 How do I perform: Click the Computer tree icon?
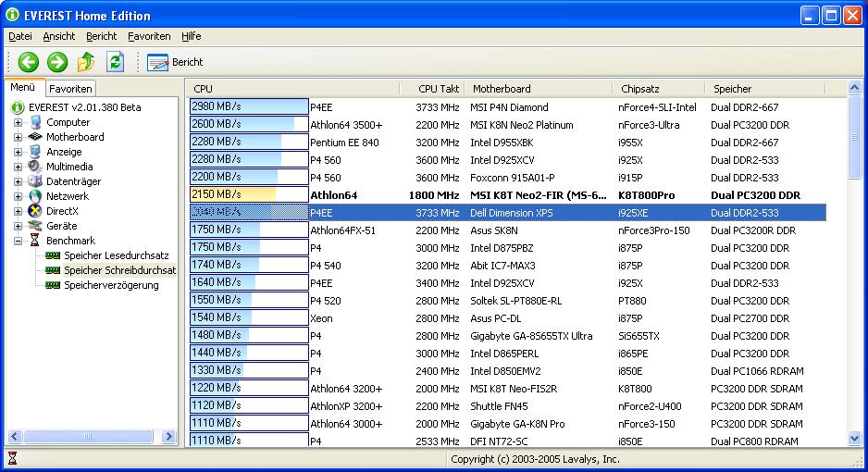click(x=35, y=122)
